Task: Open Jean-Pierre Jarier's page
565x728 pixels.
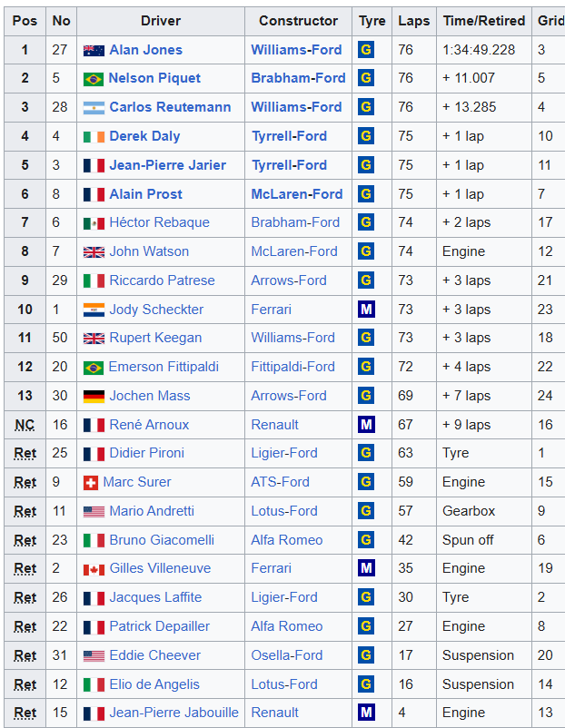Action: click(x=168, y=165)
